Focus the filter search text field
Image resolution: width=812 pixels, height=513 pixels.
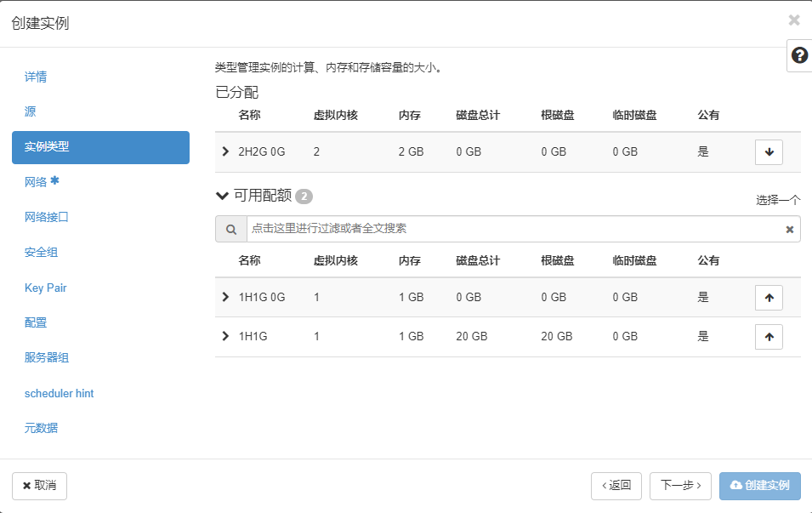point(510,229)
